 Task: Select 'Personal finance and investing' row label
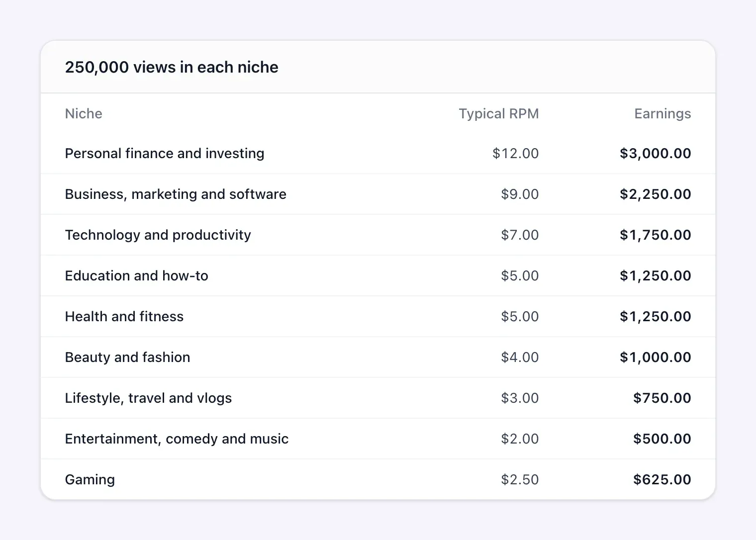tap(165, 153)
